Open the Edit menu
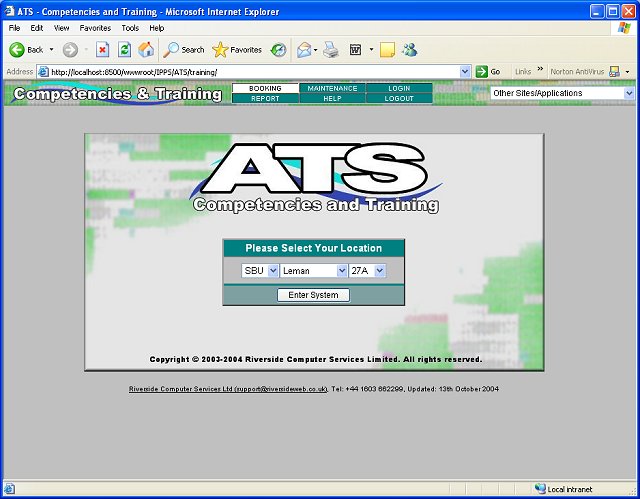The width and height of the screenshot is (640, 499). pos(37,28)
